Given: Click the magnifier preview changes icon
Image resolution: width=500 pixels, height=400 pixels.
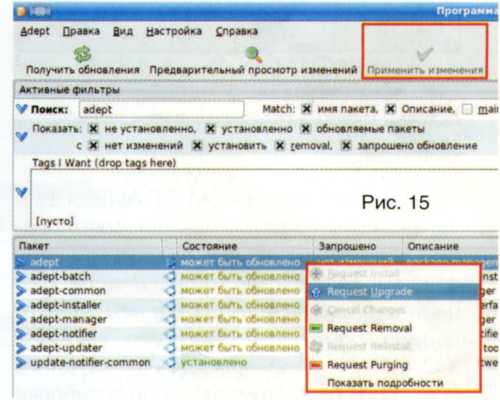Looking at the screenshot, I should pyautogui.click(x=254, y=54).
